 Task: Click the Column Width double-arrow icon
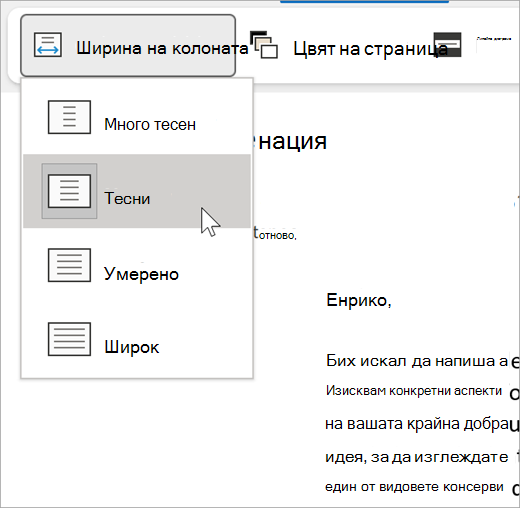coord(48,45)
